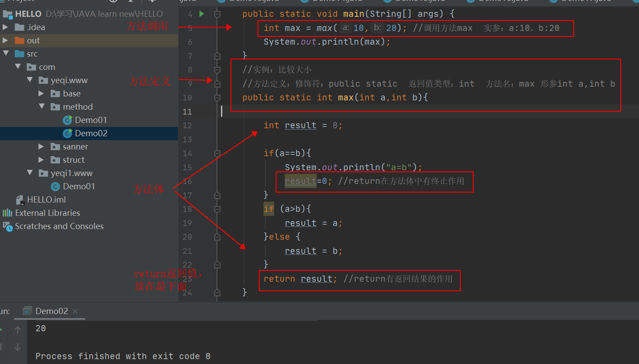Click println("a=b") statement on line 15
639x364 pixels.
tap(354, 167)
